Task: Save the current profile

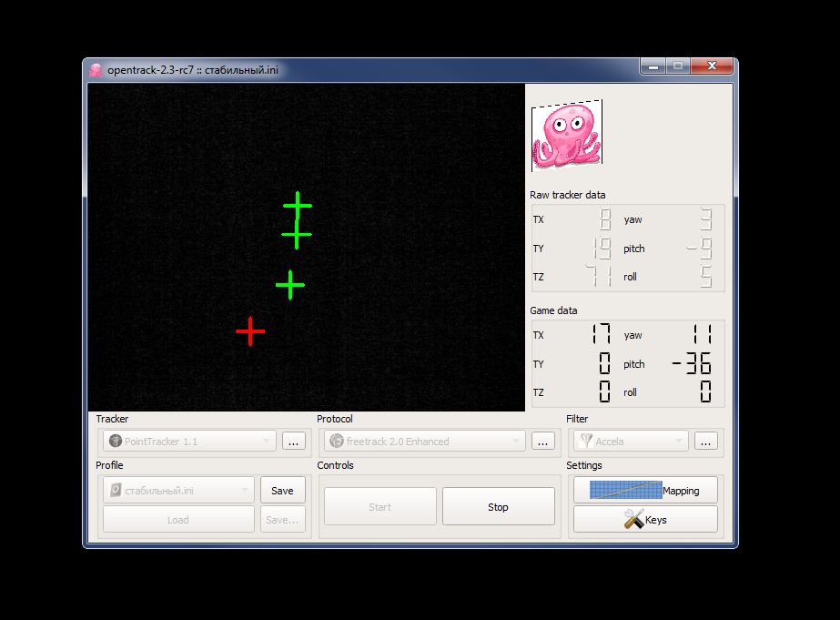Action: pyautogui.click(x=282, y=491)
